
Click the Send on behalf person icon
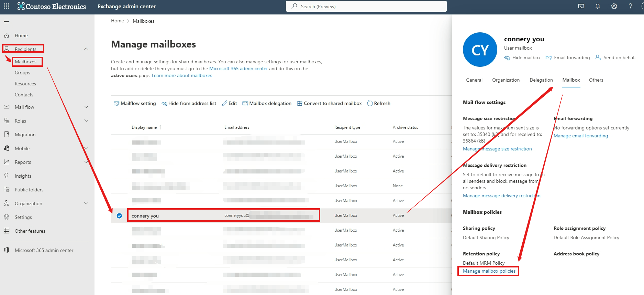pyautogui.click(x=598, y=57)
